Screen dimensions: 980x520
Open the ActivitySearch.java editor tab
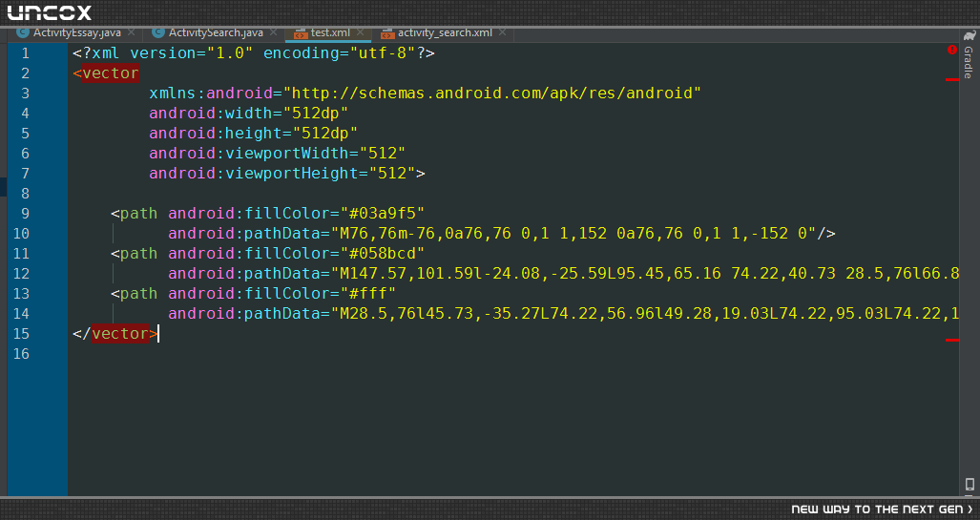216,32
